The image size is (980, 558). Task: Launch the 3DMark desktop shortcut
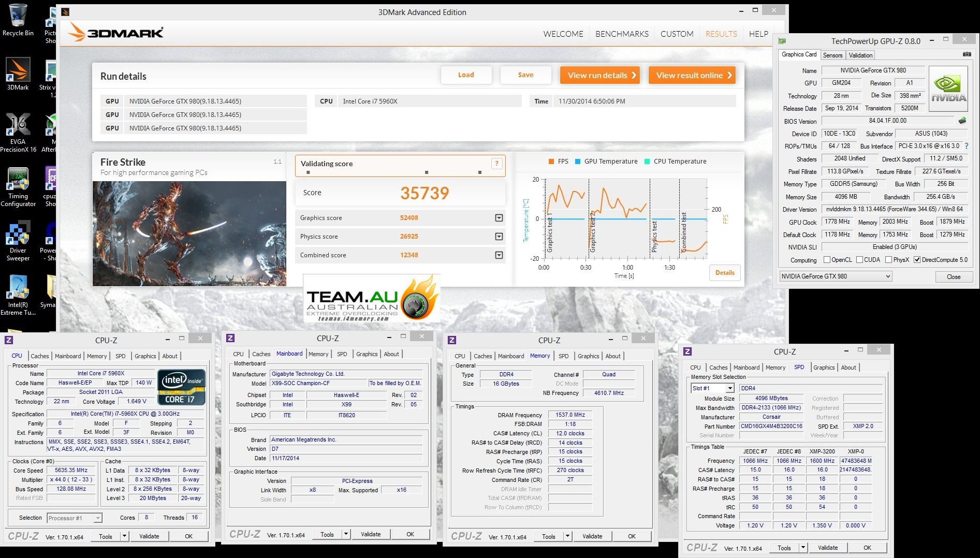18,74
